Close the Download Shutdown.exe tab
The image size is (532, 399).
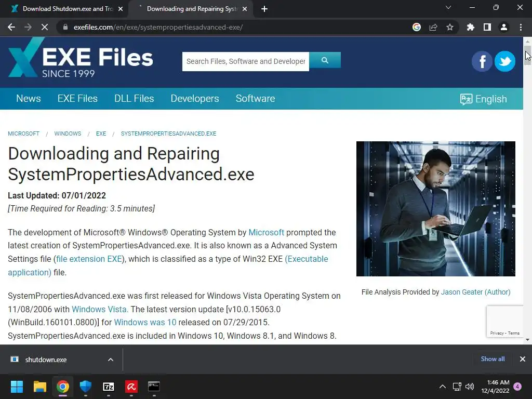(121, 9)
